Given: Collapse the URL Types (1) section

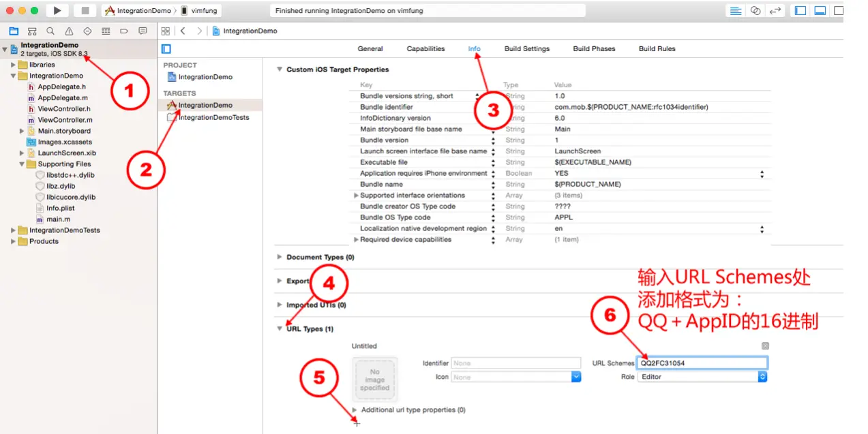Looking at the screenshot, I should tap(279, 328).
